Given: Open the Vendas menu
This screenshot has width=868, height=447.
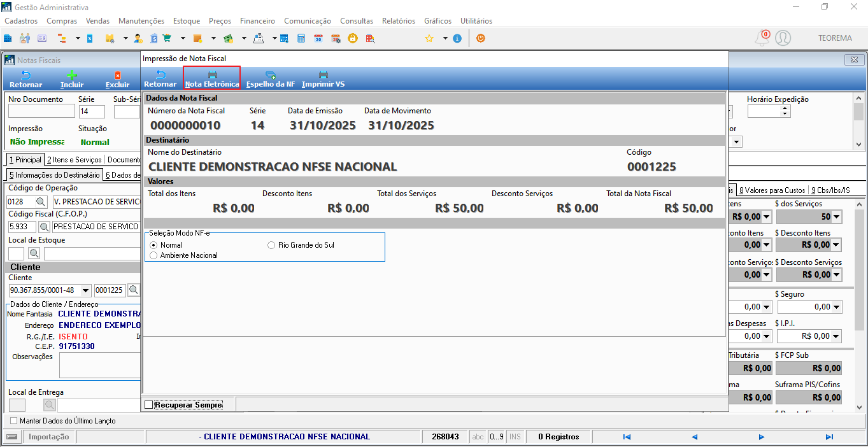Looking at the screenshot, I should [x=97, y=21].
